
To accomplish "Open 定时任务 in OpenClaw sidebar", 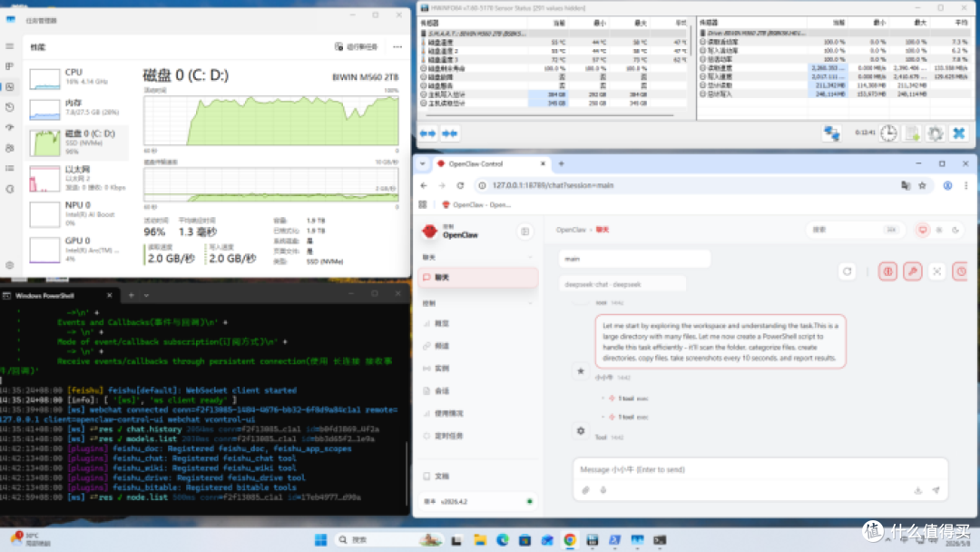I will (x=478, y=437).
